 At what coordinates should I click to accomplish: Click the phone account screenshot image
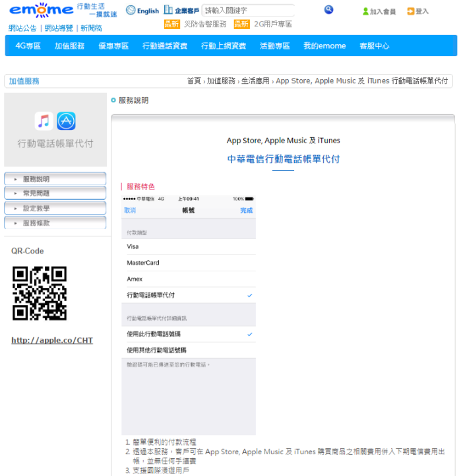point(189,315)
